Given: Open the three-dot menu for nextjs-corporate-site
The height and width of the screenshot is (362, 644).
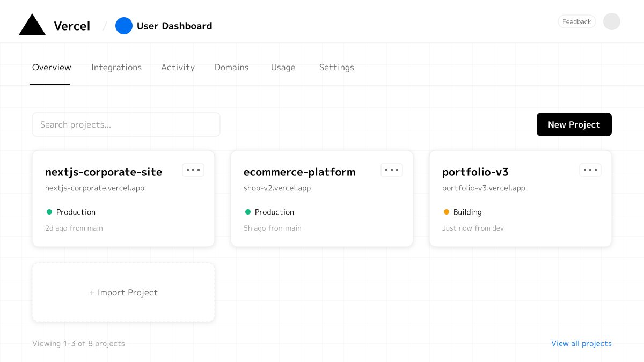Looking at the screenshot, I should 193,170.
